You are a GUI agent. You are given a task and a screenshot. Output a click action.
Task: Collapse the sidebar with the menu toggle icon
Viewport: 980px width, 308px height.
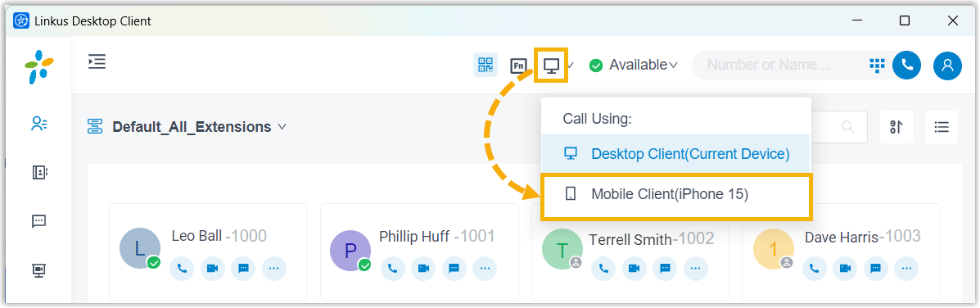pyautogui.click(x=97, y=61)
